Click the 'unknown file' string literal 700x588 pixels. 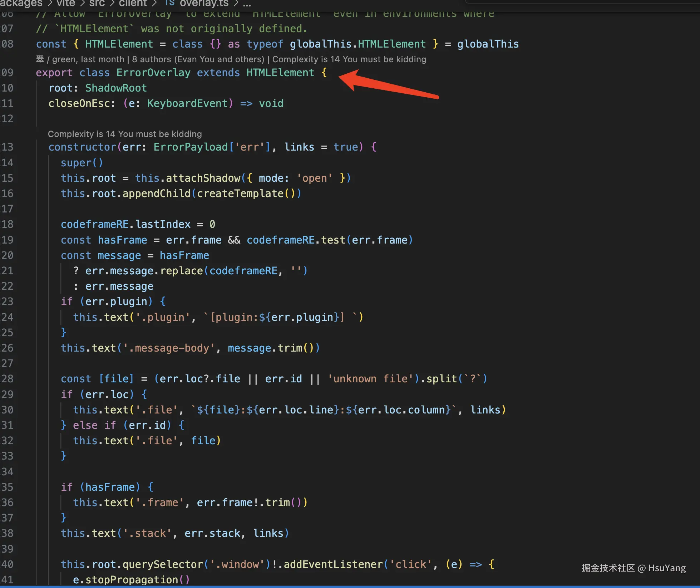(x=370, y=379)
